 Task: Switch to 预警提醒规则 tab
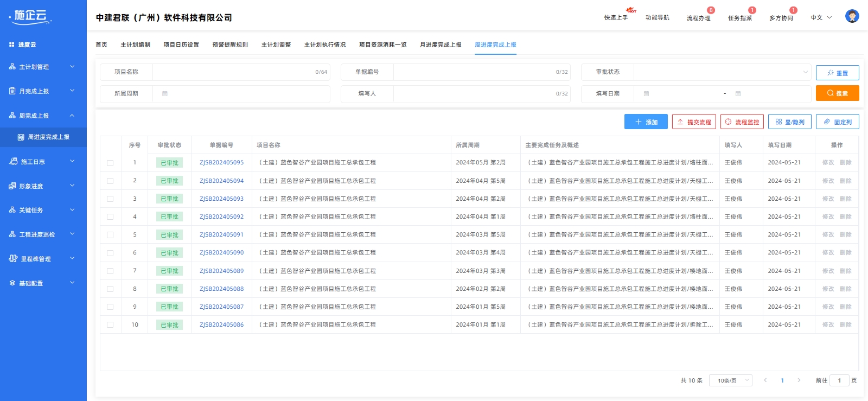230,44
